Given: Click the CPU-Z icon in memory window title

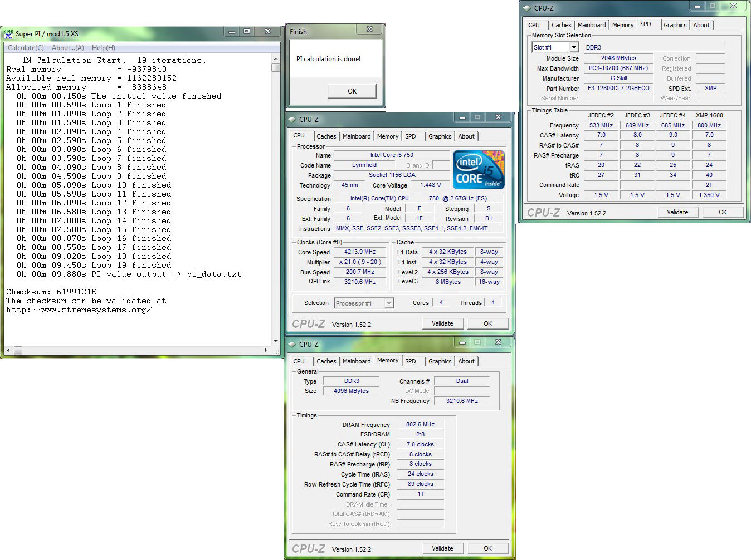Looking at the screenshot, I should point(292,344).
